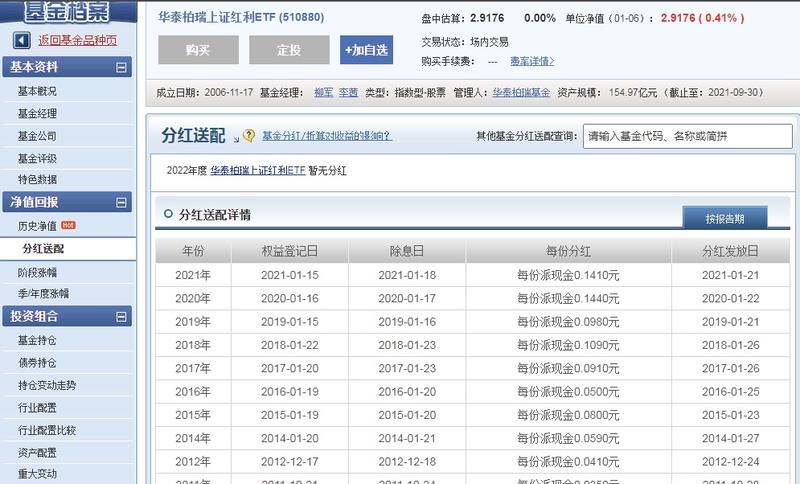800x484 pixels.
Task: Click the 年份 column header
Action: click(193, 251)
